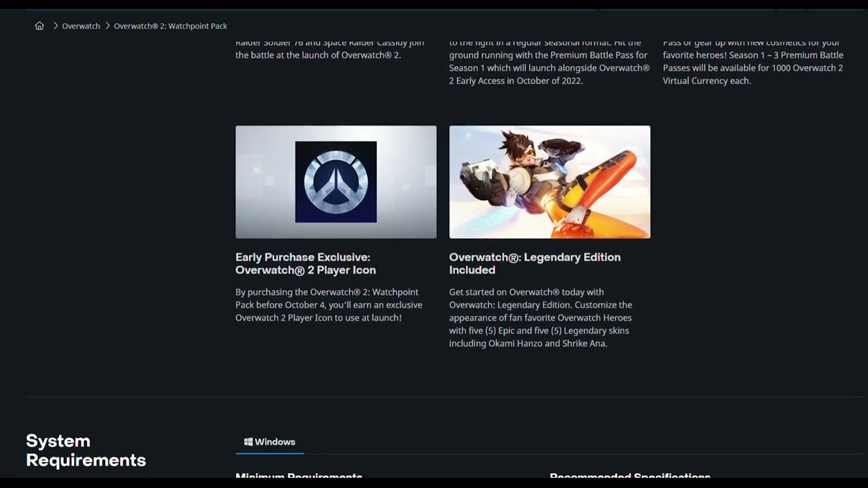Click the chevron before Watchpoint Pack breadcrumb
Viewport: 868px width, 488px height.
[107, 26]
